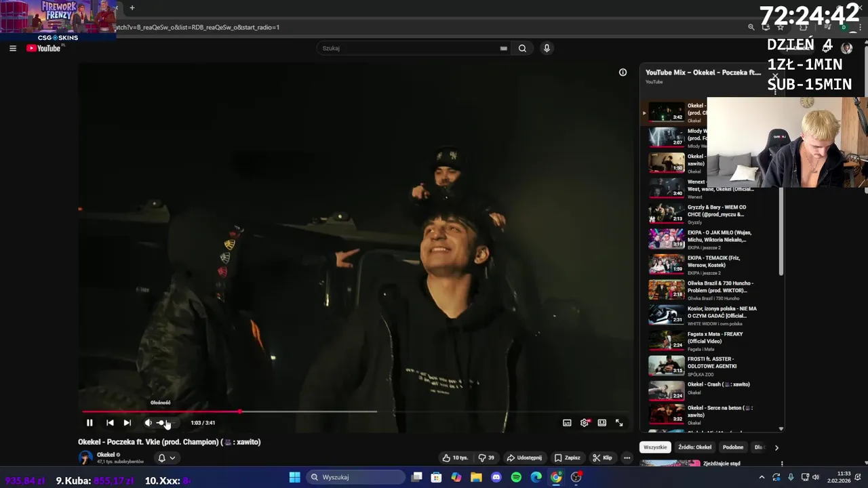
Task: Dislike the video (39)
Action: point(486,457)
